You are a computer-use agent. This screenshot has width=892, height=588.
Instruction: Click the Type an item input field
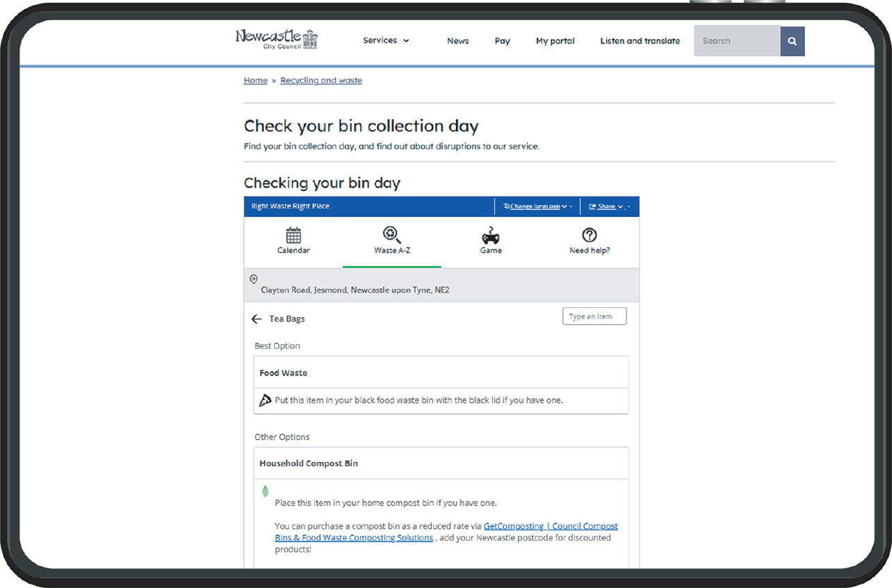(x=594, y=316)
